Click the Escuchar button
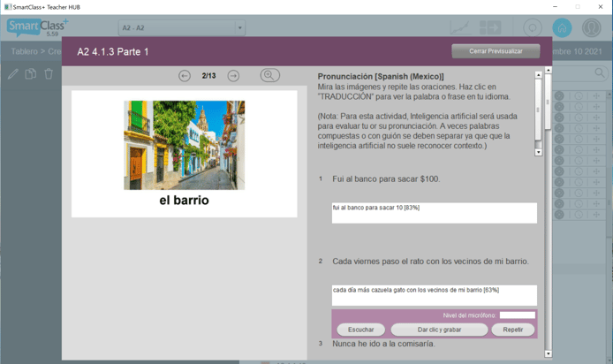 (x=361, y=330)
